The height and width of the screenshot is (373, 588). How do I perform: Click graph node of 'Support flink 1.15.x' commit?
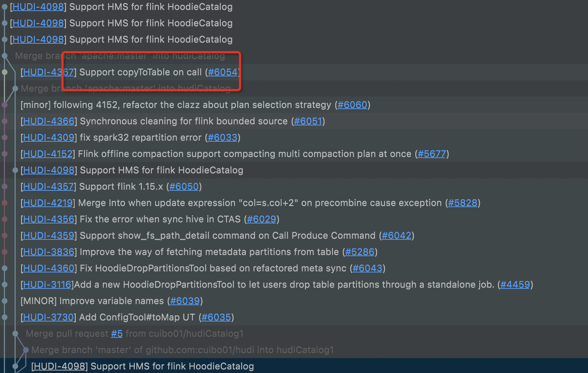5,186
